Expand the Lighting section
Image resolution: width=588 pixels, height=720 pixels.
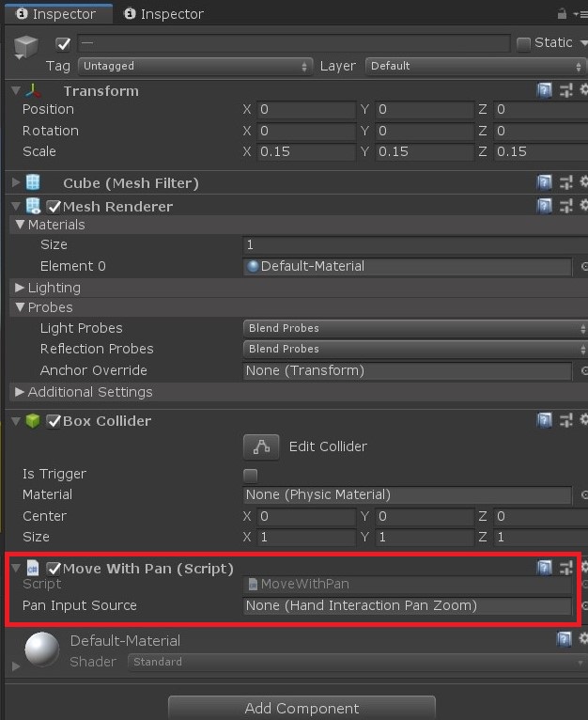20,288
